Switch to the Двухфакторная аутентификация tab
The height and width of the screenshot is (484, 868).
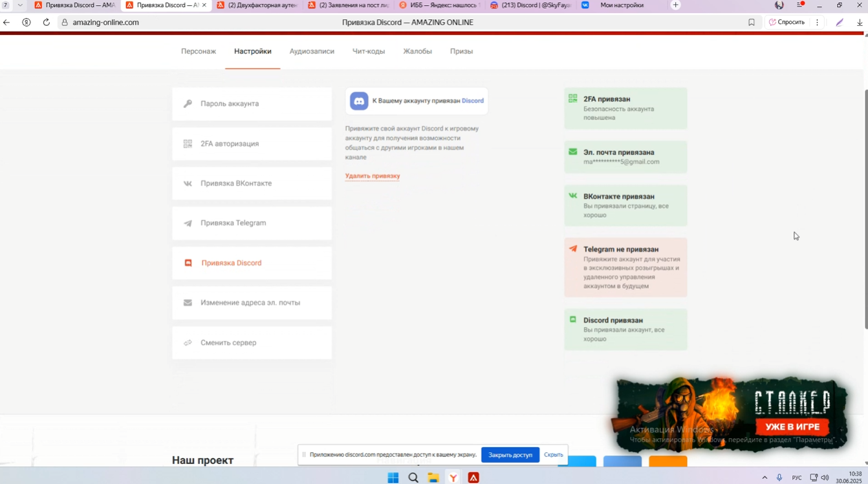(x=257, y=5)
